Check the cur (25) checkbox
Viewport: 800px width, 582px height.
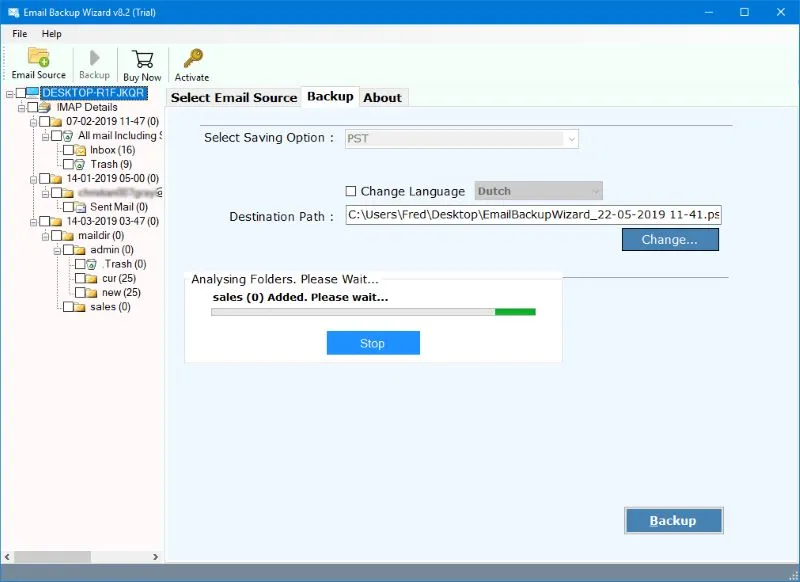[x=80, y=279]
